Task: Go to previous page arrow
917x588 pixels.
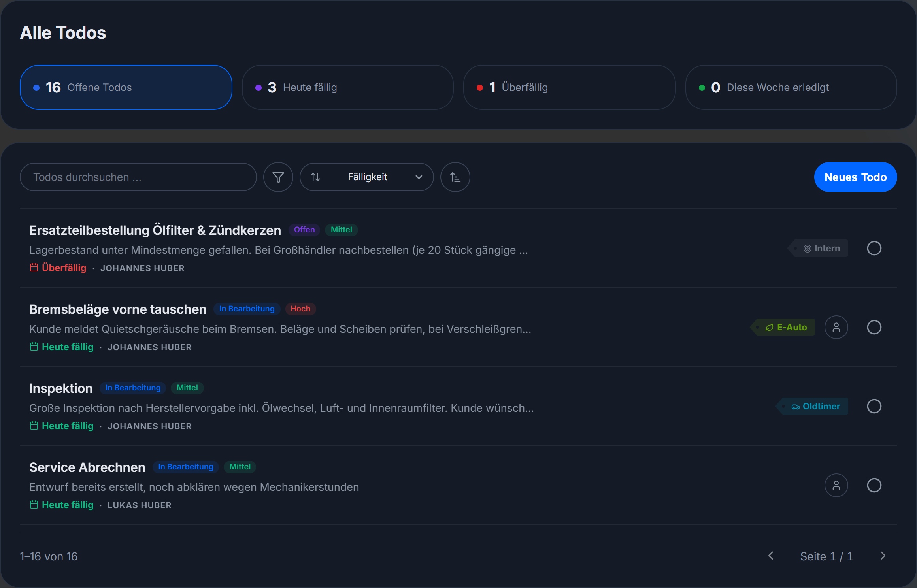Action: click(x=771, y=556)
